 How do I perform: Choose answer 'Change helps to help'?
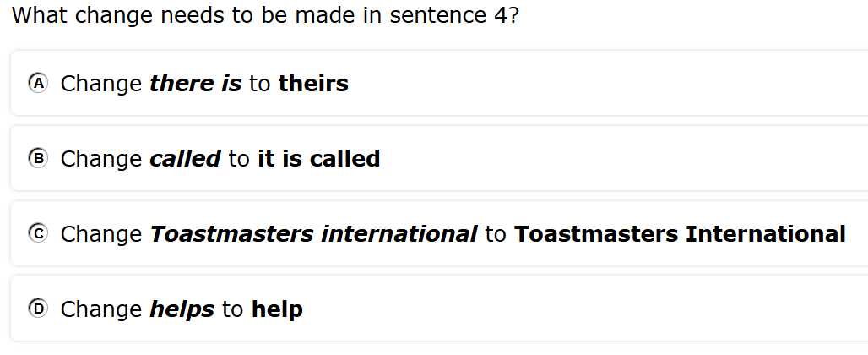point(440,309)
